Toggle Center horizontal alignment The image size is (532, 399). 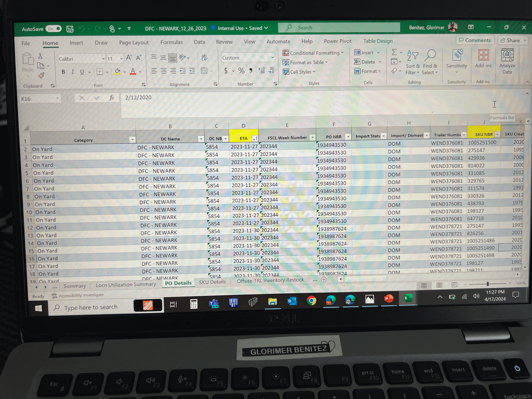click(164, 71)
